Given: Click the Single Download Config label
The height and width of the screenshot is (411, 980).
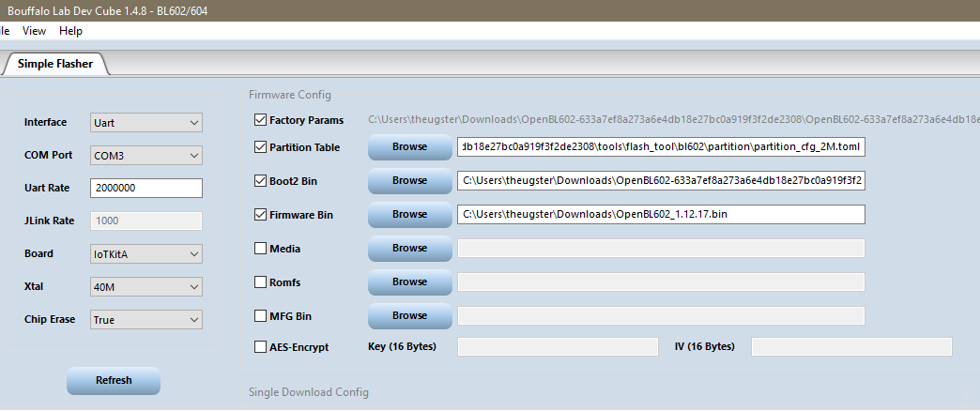Looking at the screenshot, I should 309,392.
